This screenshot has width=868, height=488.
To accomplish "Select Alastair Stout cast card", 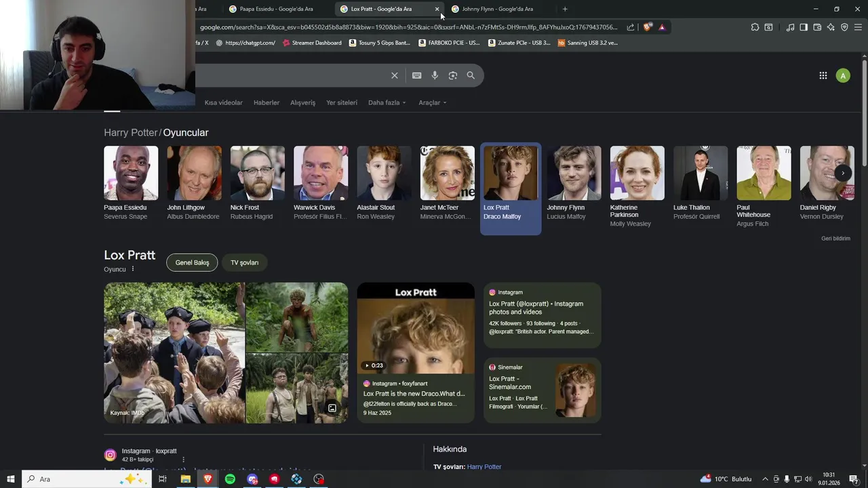I will pos(384,184).
